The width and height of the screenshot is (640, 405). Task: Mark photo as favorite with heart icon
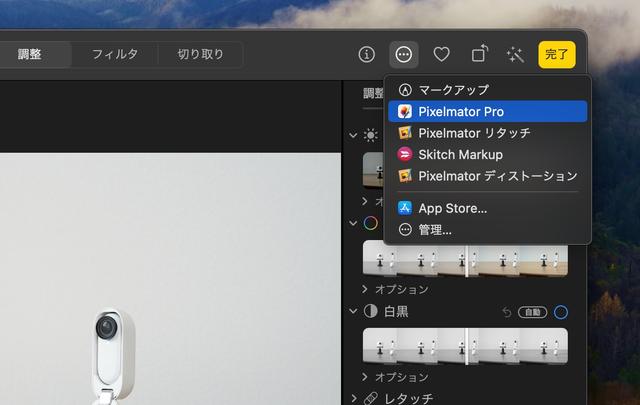(x=441, y=54)
